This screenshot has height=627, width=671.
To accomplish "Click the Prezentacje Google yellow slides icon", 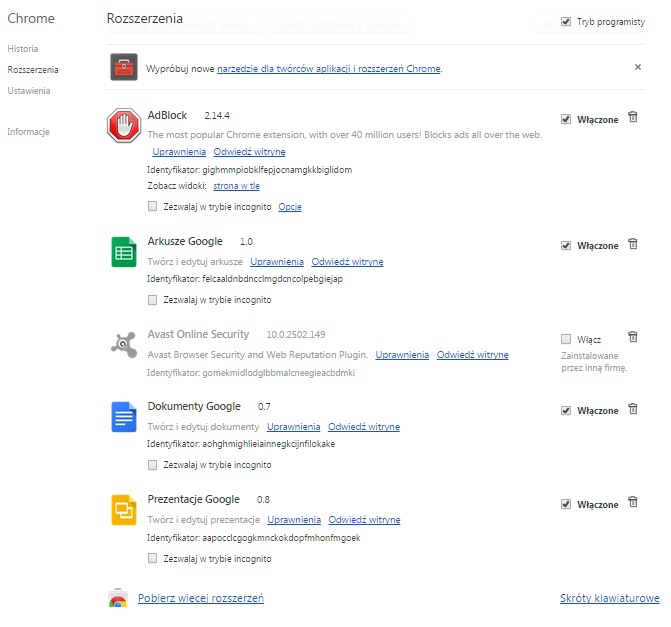I will (x=124, y=510).
